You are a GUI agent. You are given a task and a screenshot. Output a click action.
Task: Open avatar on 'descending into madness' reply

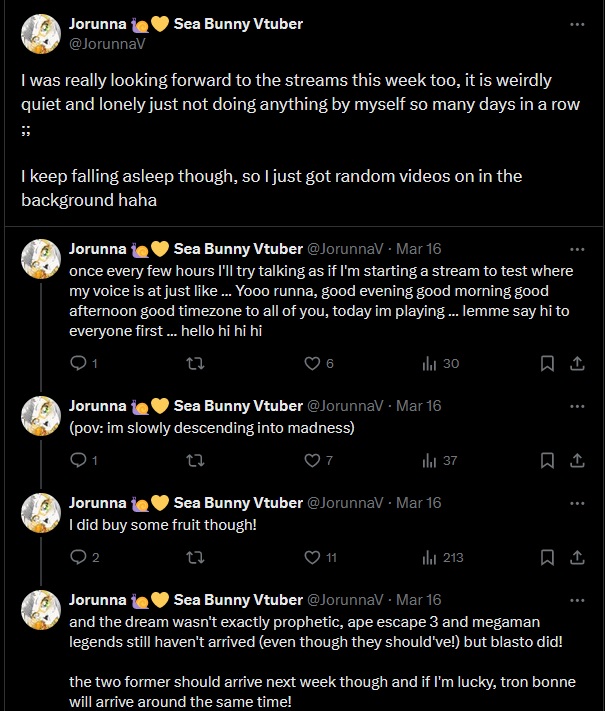[43, 416]
